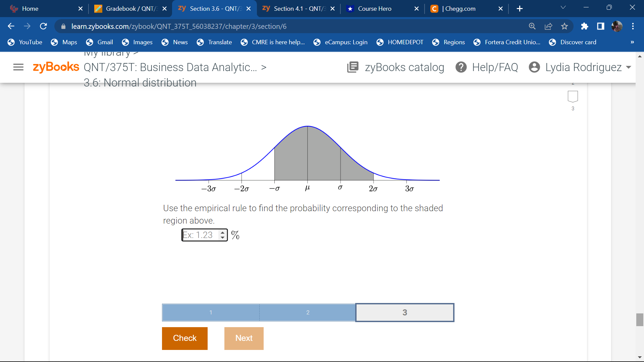
Task: Click the zyBooks catalog icon
Action: [x=353, y=67]
